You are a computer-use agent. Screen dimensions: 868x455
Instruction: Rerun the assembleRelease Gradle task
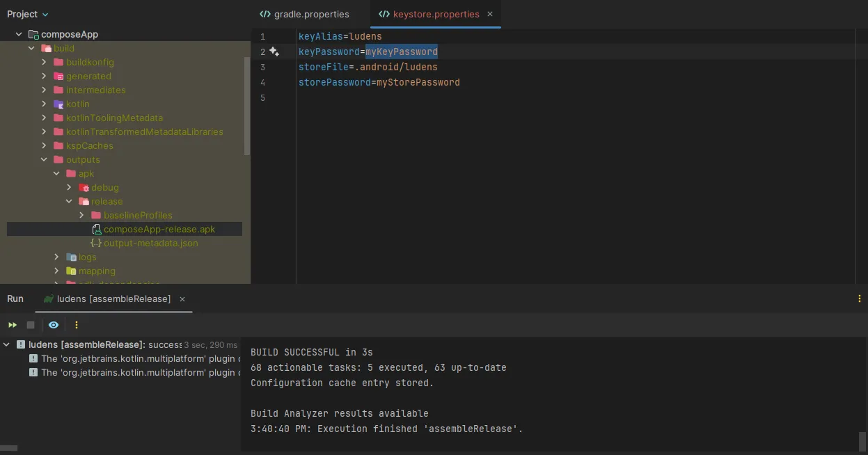pyautogui.click(x=12, y=324)
